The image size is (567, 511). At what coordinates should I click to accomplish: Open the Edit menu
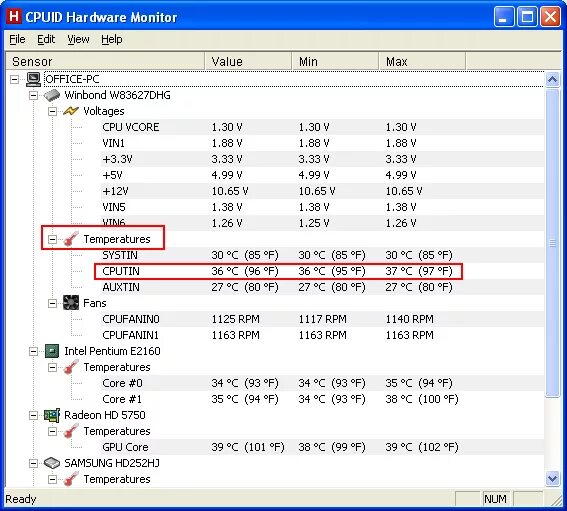[x=46, y=39]
